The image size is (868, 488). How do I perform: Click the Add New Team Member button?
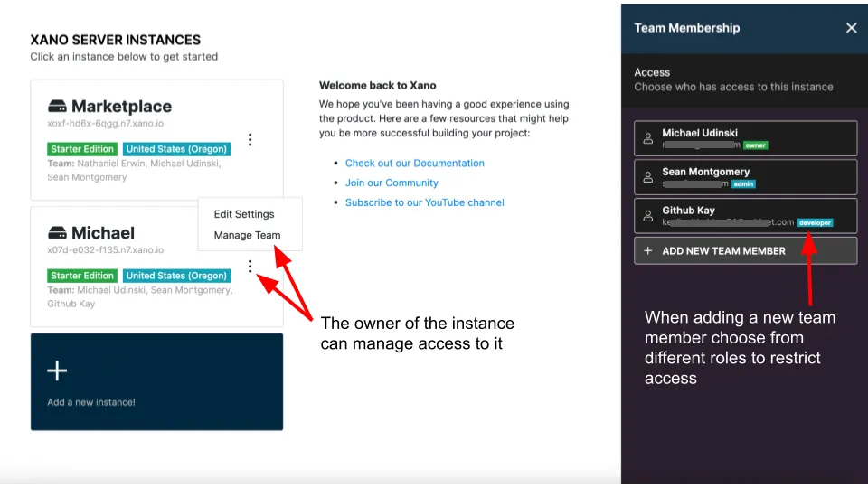point(746,250)
